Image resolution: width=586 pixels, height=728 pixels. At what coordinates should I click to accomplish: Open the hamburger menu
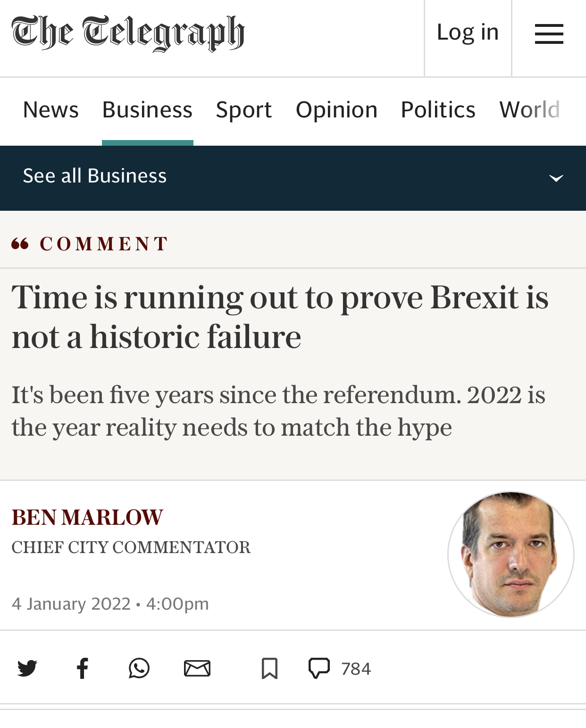[549, 34]
